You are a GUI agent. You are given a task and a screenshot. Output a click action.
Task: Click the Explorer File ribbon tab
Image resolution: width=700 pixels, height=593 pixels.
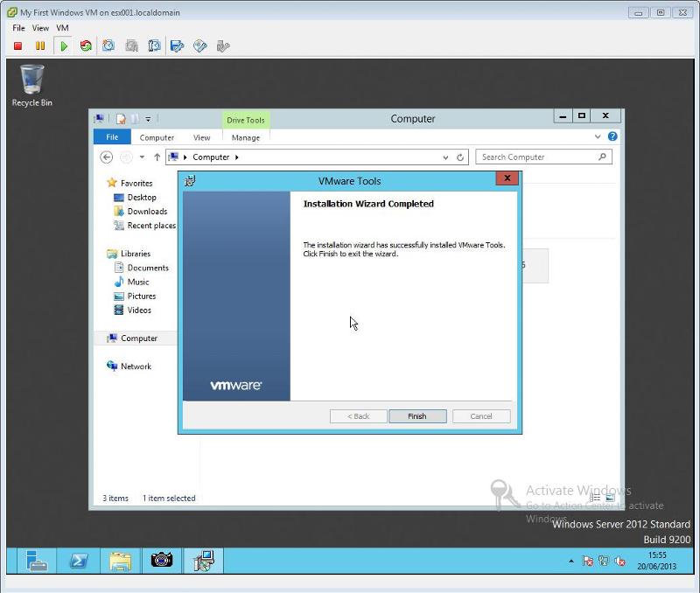tap(112, 137)
